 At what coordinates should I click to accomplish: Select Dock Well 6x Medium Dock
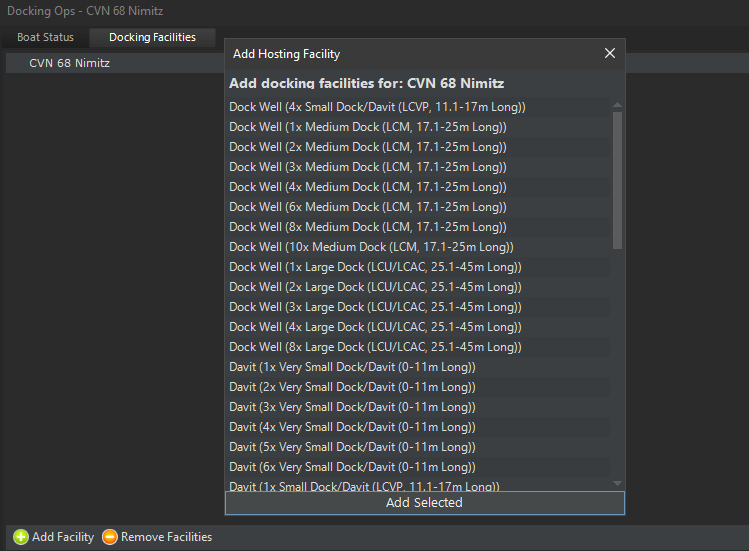pyautogui.click(x=419, y=207)
